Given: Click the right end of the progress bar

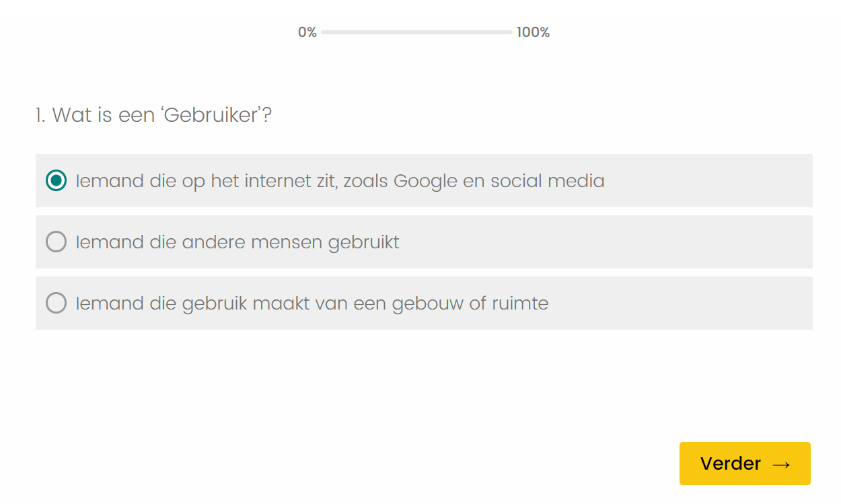Looking at the screenshot, I should [x=508, y=31].
